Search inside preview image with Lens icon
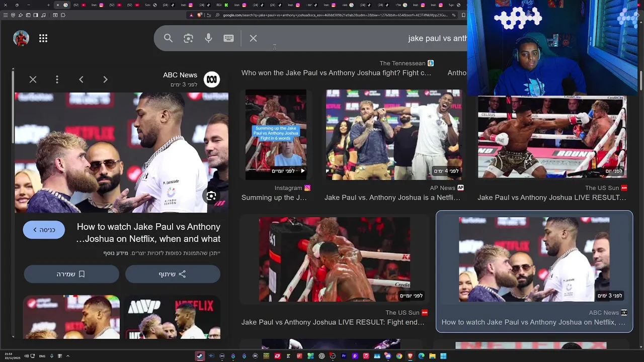 coord(211,196)
